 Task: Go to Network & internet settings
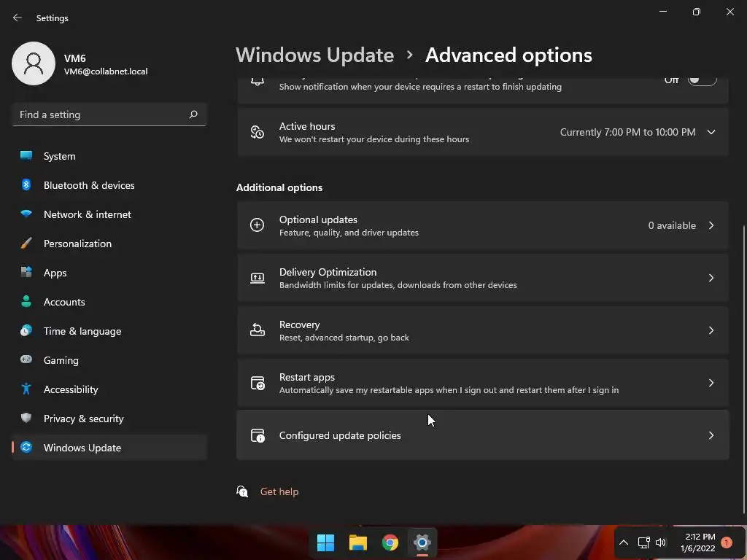tap(109, 214)
